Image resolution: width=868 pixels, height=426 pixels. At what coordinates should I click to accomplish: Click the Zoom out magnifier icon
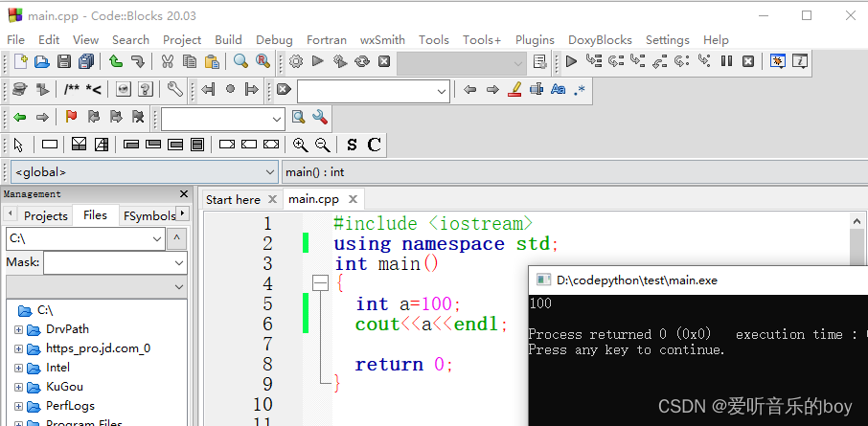pyautogui.click(x=322, y=145)
